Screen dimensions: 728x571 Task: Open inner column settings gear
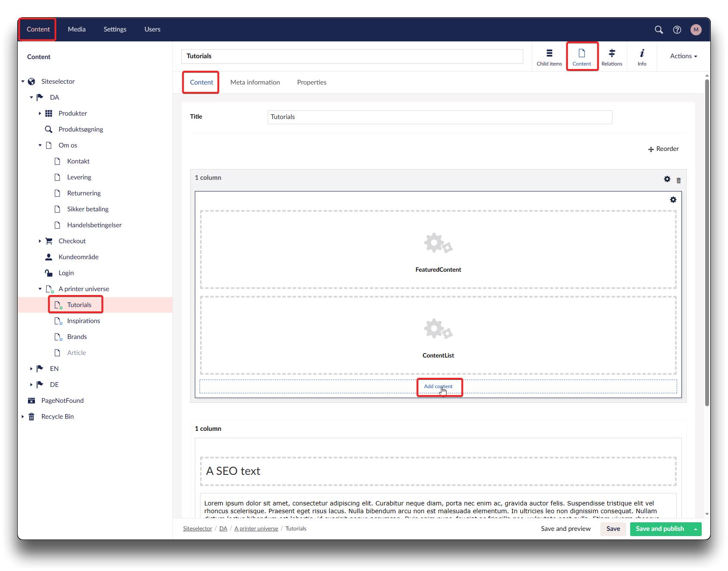[673, 200]
